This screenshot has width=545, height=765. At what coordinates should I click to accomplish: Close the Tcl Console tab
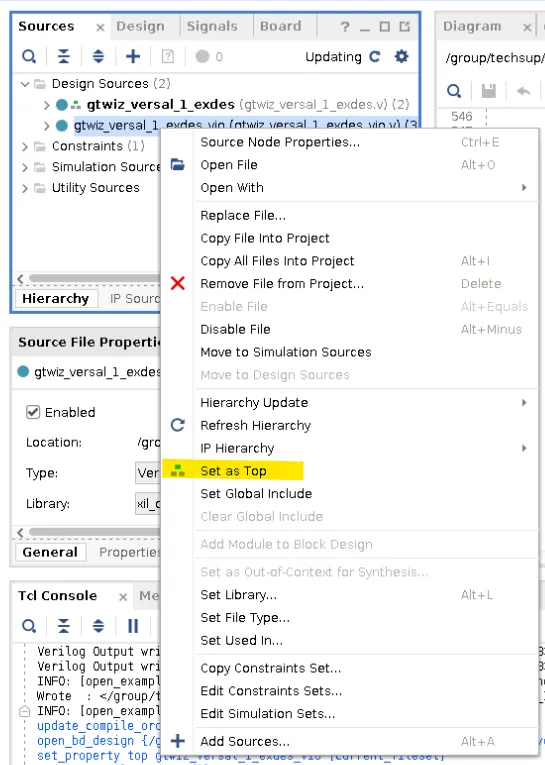click(123, 597)
